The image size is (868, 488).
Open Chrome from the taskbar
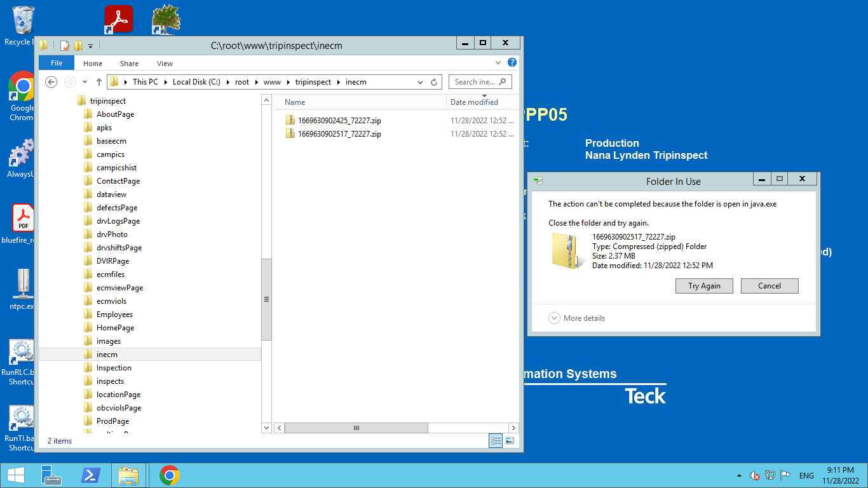click(169, 475)
